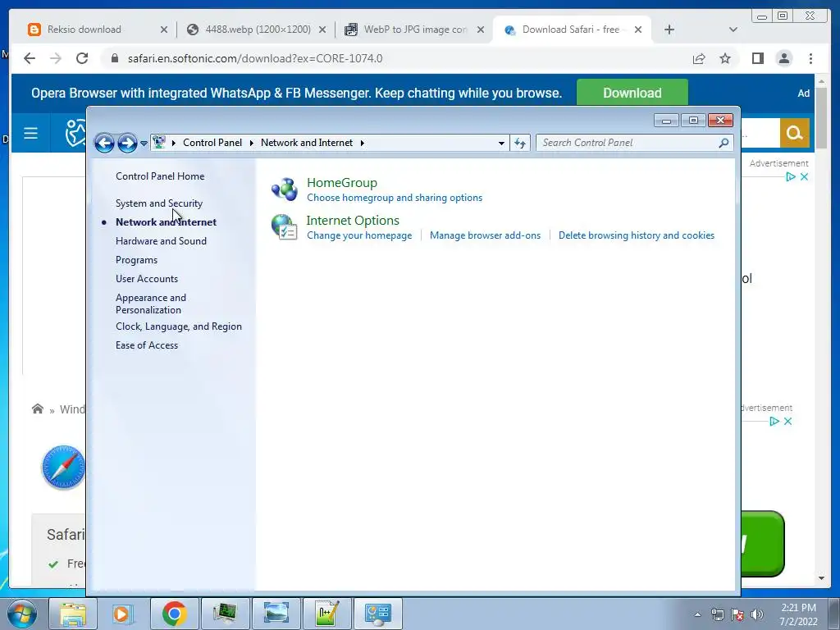This screenshot has height=630, width=840.
Task: Open Control Panel taskbar button
Action: pyautogui.click(x=377, y=614)
